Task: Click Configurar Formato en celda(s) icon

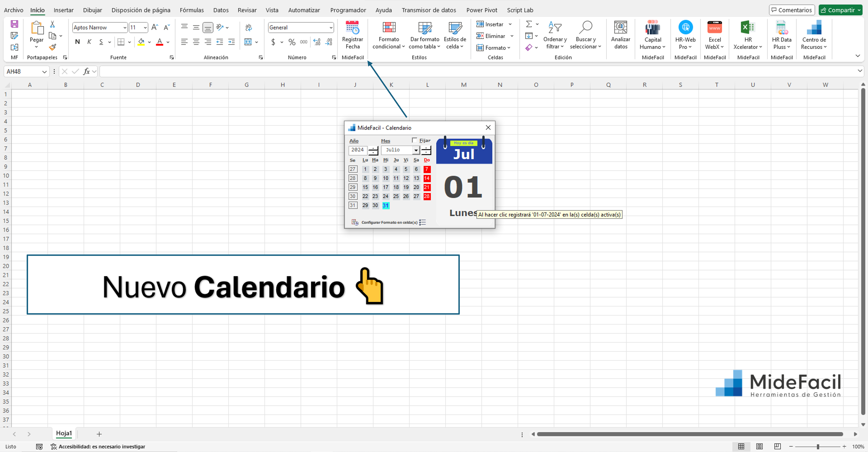Action: click(355, 222)
